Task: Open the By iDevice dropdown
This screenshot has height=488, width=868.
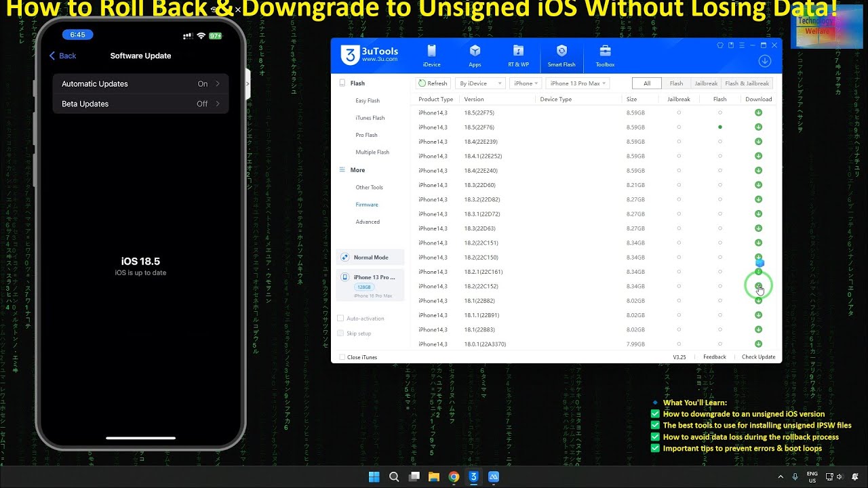Action: click(480, 83)
